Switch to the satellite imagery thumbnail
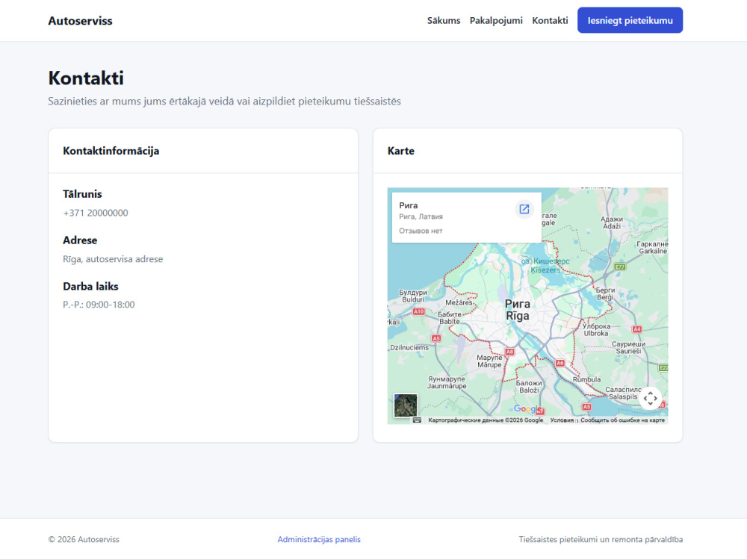 [406, 405]
